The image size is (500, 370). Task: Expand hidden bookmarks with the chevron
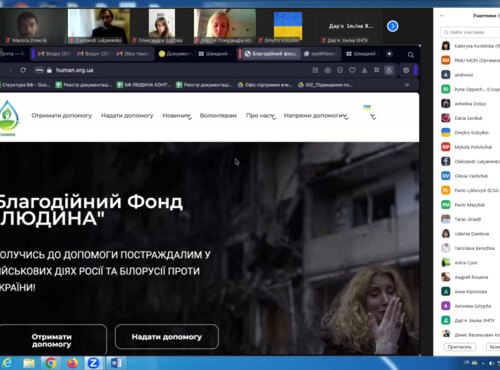pos(407,85)
